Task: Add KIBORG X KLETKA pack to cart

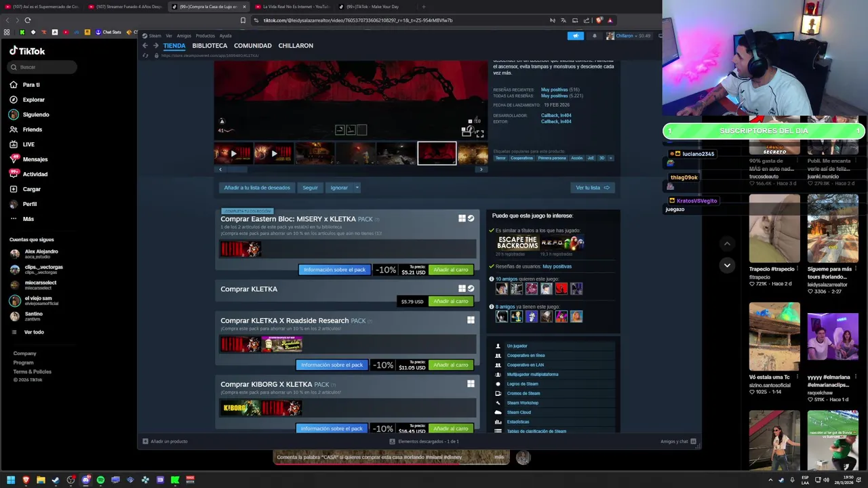Action: (x=451, y=428)
